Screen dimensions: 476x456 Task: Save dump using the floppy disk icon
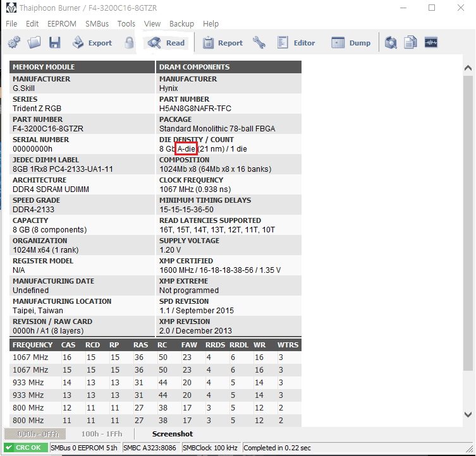pyautogui.click(x=54, y=42)
